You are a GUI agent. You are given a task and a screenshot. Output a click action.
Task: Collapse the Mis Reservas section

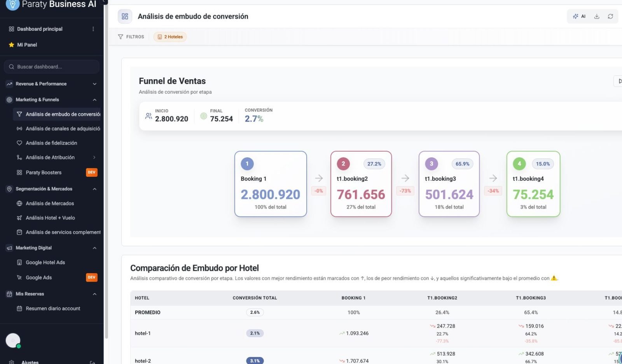(x=94, y=294)
